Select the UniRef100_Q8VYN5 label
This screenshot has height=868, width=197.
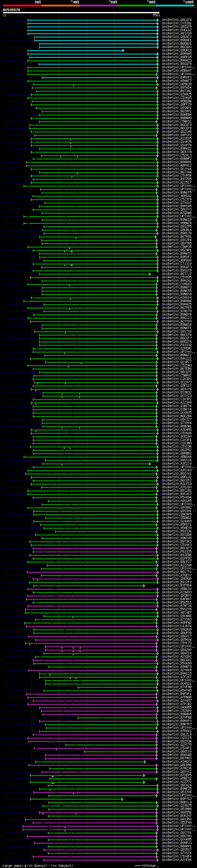point(176,243)
